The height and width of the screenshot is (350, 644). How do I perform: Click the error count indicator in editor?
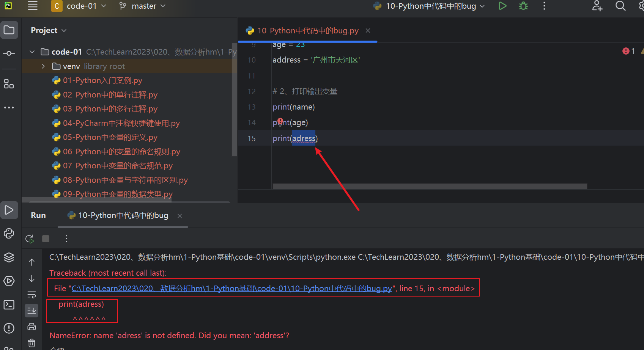(x=629, y=51)
